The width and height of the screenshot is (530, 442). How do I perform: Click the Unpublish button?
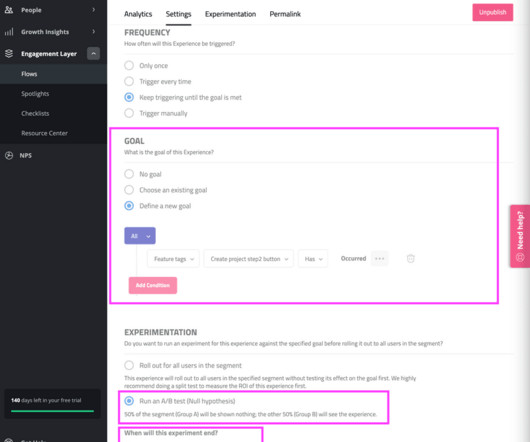tap(492, 12)
